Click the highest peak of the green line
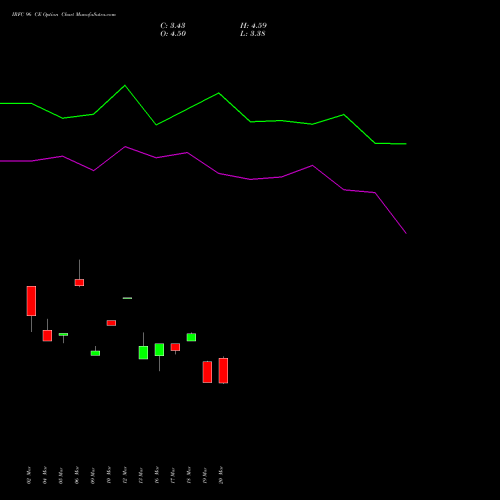This screenshot has height=500, width=500. tap(125, 86)
